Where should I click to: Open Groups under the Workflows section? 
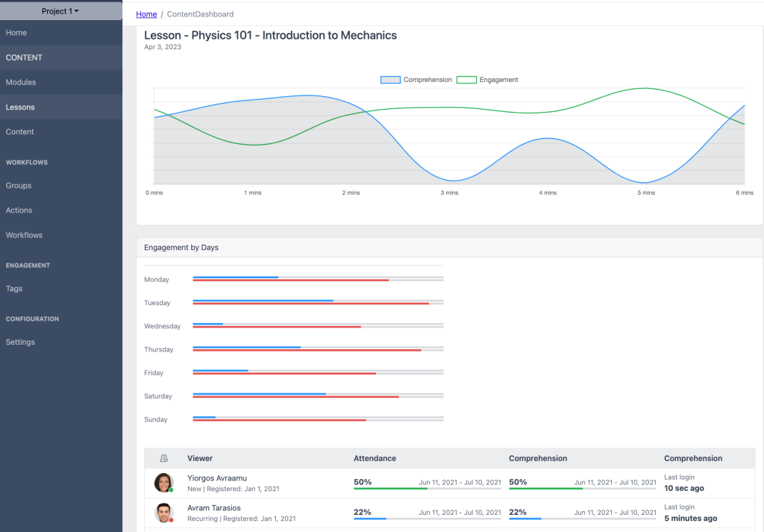tap(19, 185)
